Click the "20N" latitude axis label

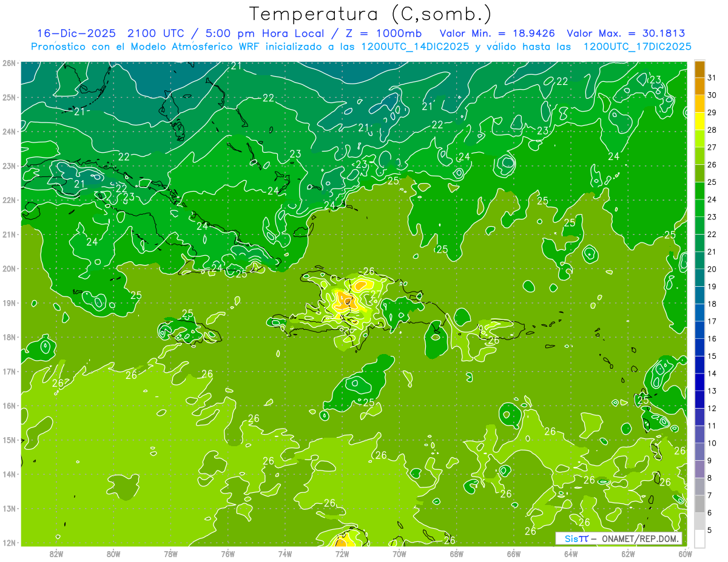coord(9,269)
